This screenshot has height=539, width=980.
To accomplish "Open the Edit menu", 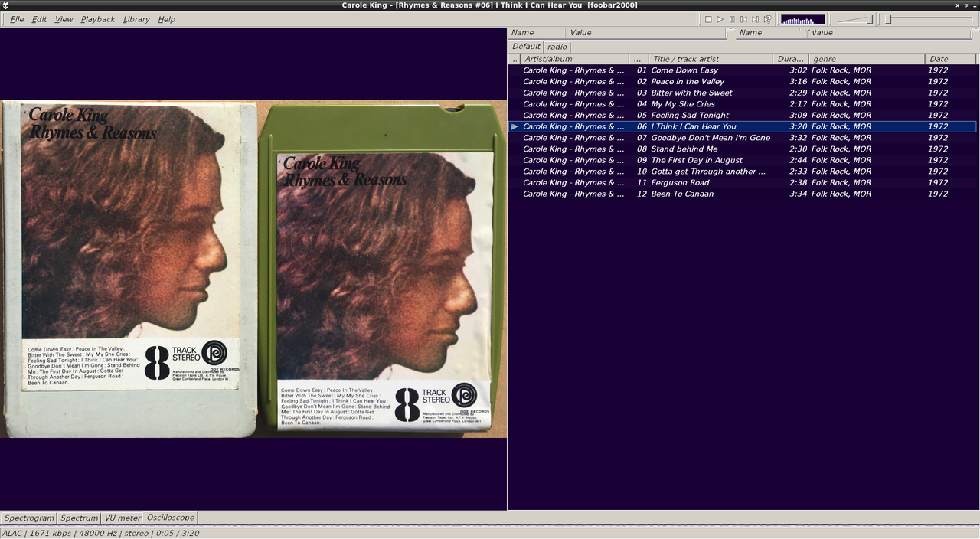I will (x=39, y=19).
